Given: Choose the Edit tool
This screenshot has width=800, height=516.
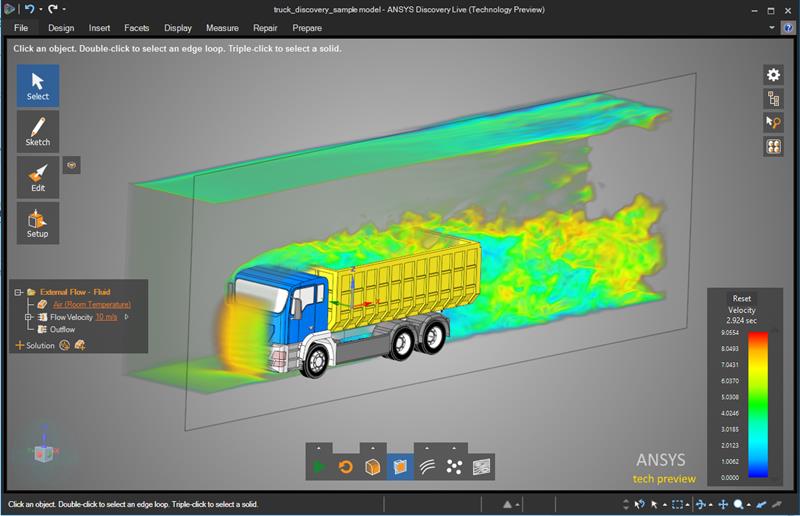Looking at the screenshot, I should click(38, 177).
